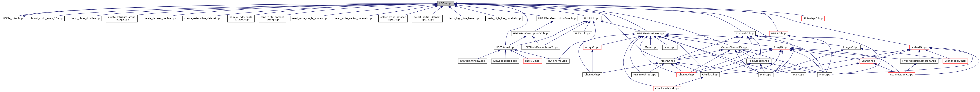Select the Hdf5Util.hpp node
The height and width of the screenshot is (92, 980).
click(x=592, y=18)
